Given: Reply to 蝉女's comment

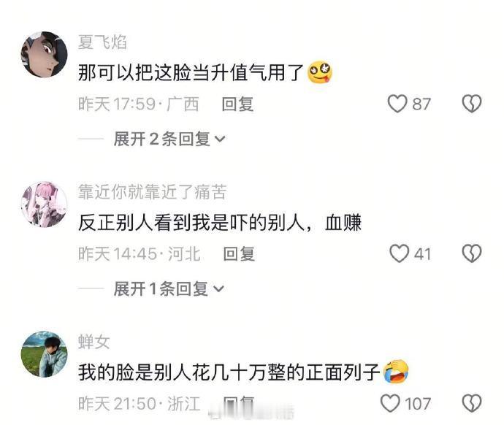Looking at the screenshot, I should pyautogui.click(x=239, y=402).
